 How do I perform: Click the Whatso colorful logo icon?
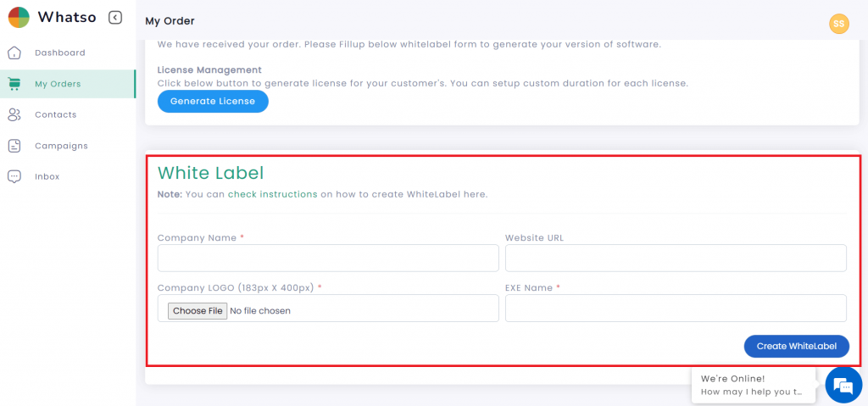click(19, 18)
